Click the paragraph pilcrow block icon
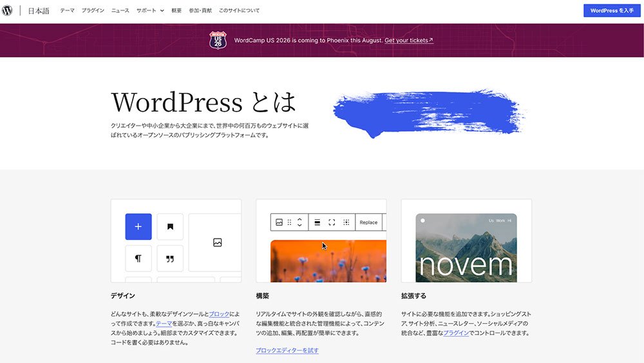 pos(138,259)
